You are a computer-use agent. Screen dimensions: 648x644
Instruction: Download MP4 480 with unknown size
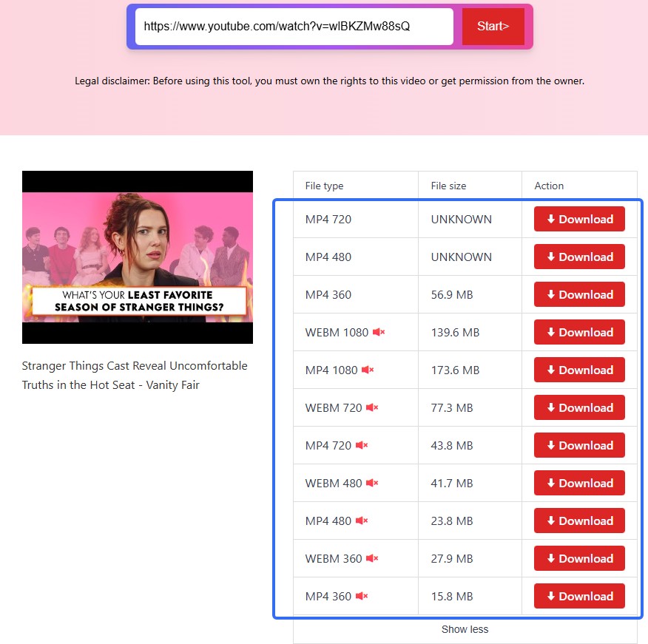click(x=579, y=257)
